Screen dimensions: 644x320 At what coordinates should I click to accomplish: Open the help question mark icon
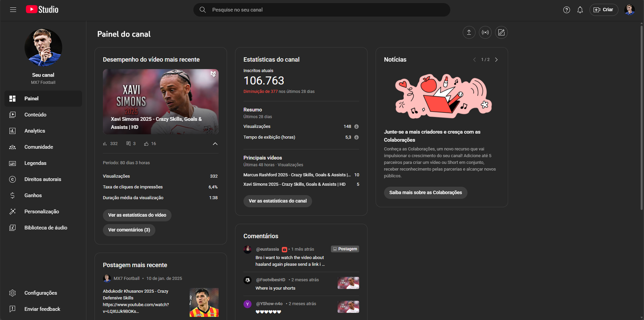566,10
